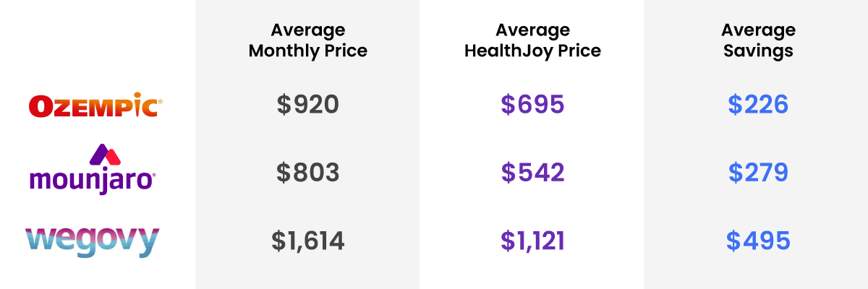Select the Average HealthJoy Price header

(532, 40)
